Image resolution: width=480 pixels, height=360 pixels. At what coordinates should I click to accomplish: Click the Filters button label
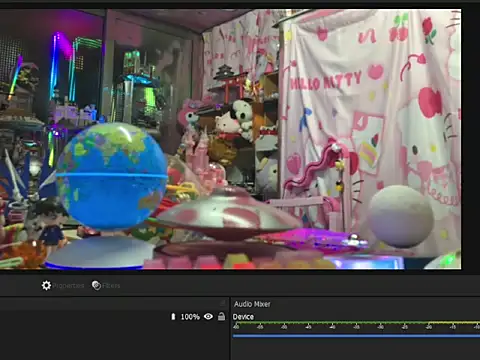pyautogui.click(x=111, y=286)
